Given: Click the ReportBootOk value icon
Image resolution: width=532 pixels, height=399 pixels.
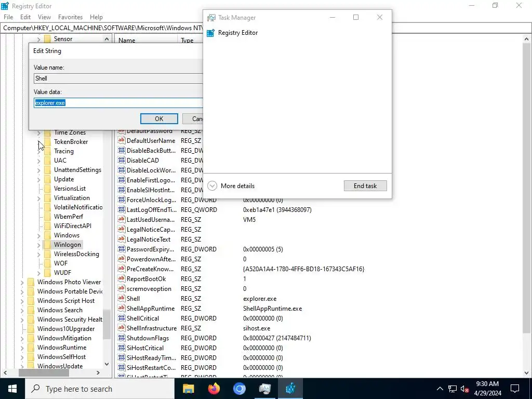Looking at the screenshot, I should (121, 279).
